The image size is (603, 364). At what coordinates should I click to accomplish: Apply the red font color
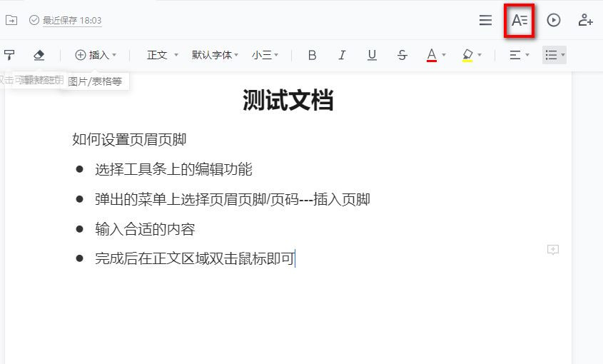[x=431, y=55]
